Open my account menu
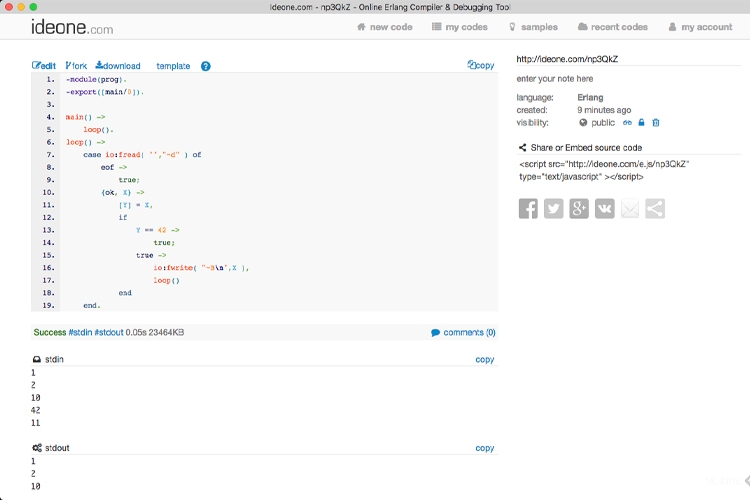 coord(700,27)
